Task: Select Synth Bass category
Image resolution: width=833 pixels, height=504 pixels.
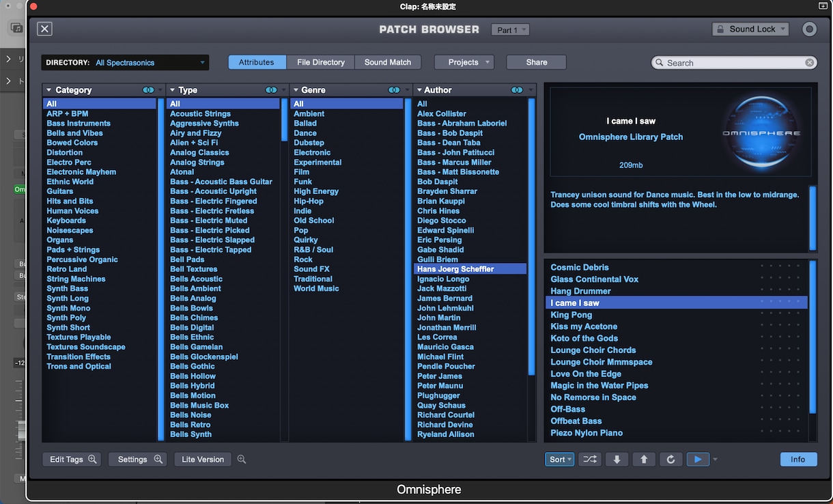Action: coord(67,289)
